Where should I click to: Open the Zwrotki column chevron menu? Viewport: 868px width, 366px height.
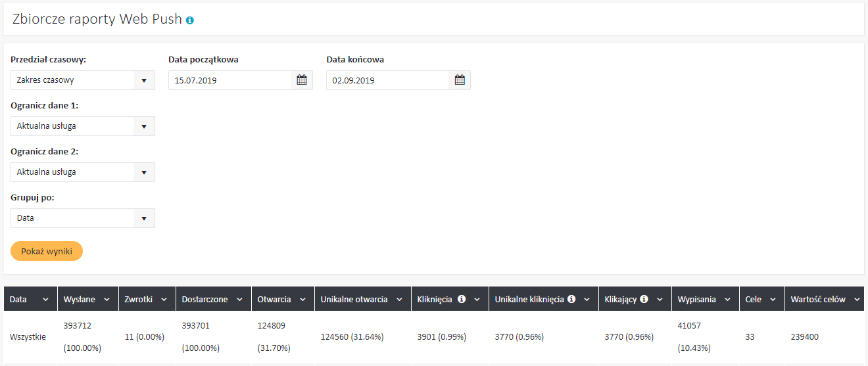[x=164, y=300]
